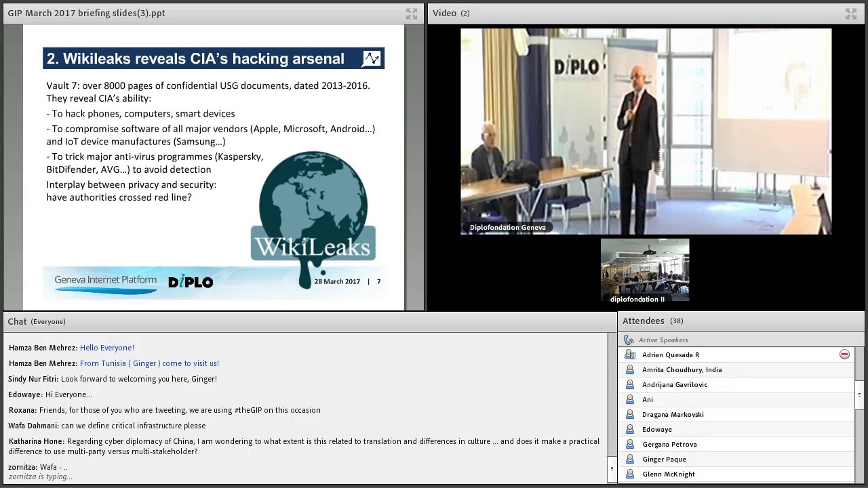Click the 'zornitza is typing...' status
868x488 pixels.
(41, 477)
